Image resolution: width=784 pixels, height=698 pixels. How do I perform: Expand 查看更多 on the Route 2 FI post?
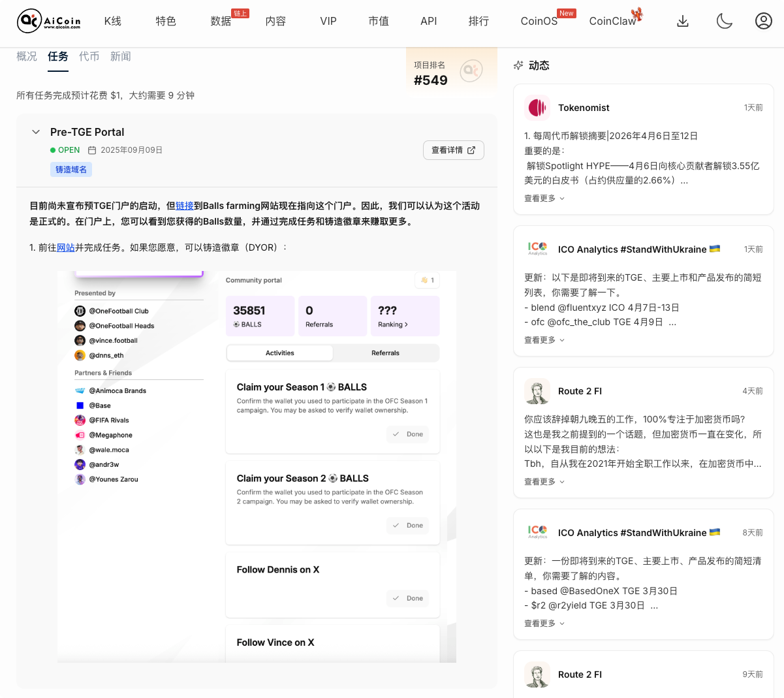(x=539, y=481)
